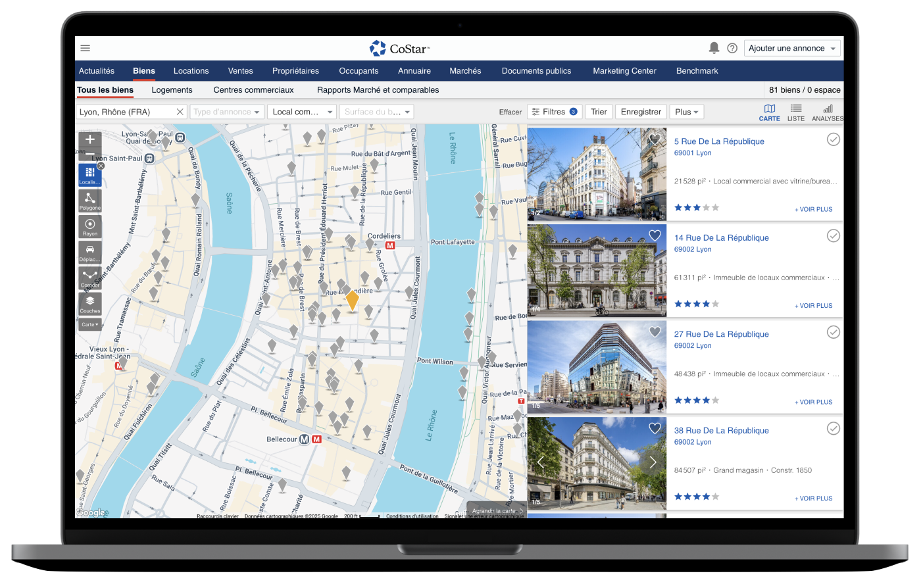Click the Filtres button
This screenshot has width=921, height=588.
coord(554,112)
